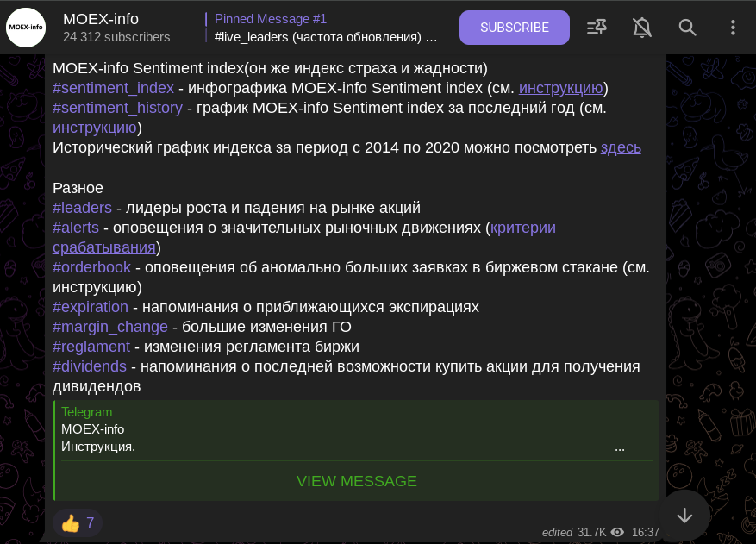Subscribe to the MOEX-info channel
This screenshot has width=756, height=544.
514,28
